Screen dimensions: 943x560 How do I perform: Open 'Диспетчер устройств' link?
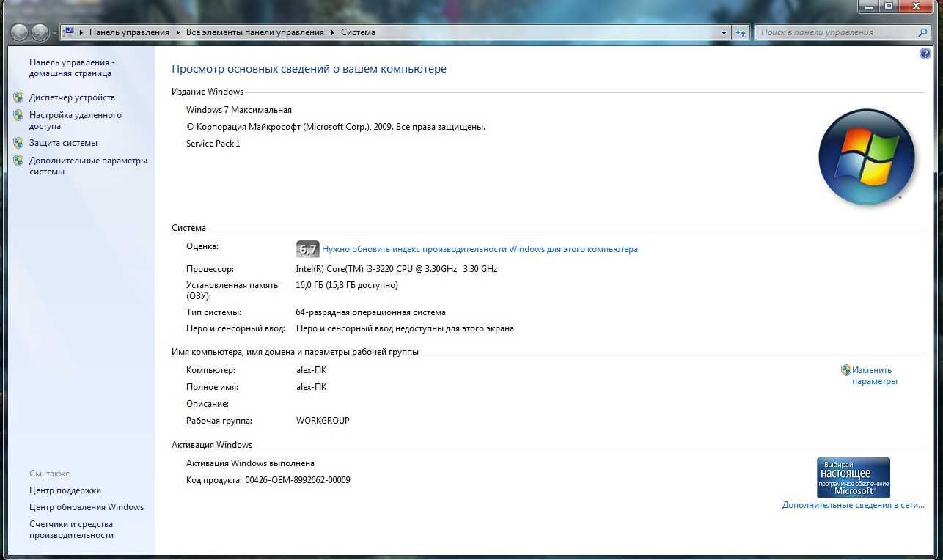click(x=72, y=97)
